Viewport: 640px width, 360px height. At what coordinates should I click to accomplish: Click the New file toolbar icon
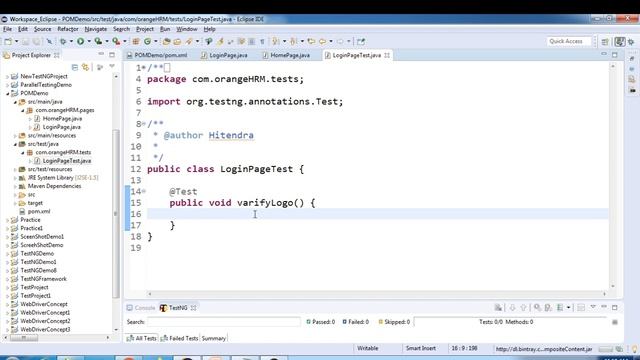click(8, 41)
